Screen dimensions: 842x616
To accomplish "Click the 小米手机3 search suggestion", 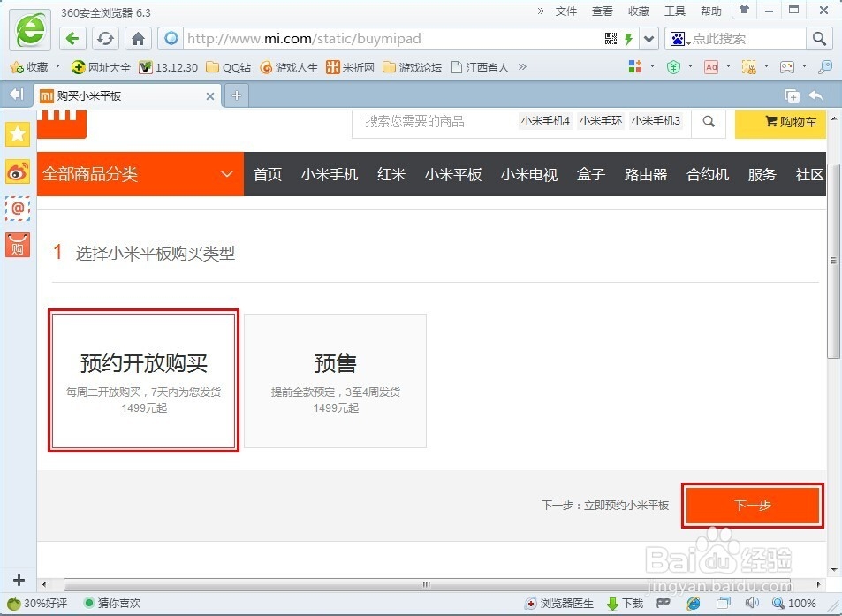I will [656, 121].
